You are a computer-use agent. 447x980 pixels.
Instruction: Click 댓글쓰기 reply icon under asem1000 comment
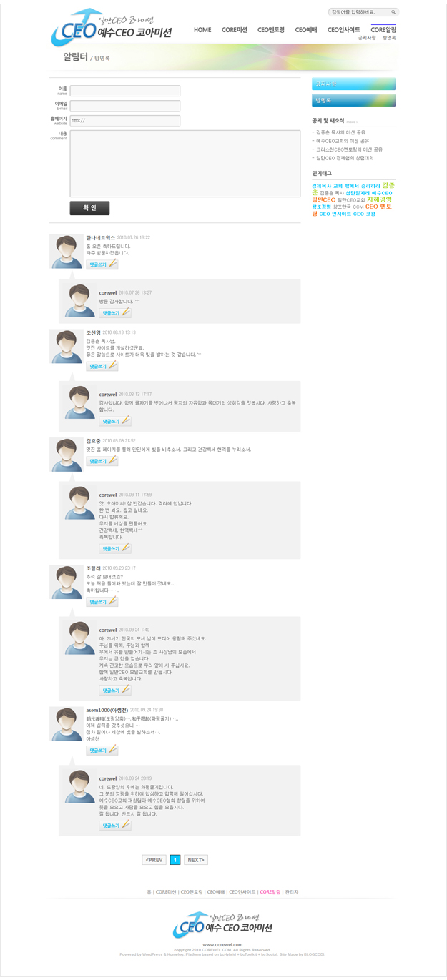pyautogui.click(x=102, y=751)
